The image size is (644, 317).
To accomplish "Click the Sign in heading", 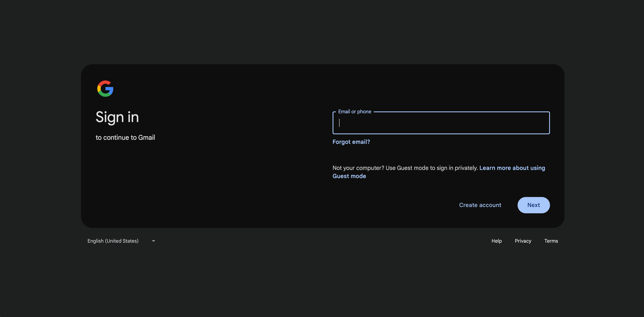I will point(117,117).
